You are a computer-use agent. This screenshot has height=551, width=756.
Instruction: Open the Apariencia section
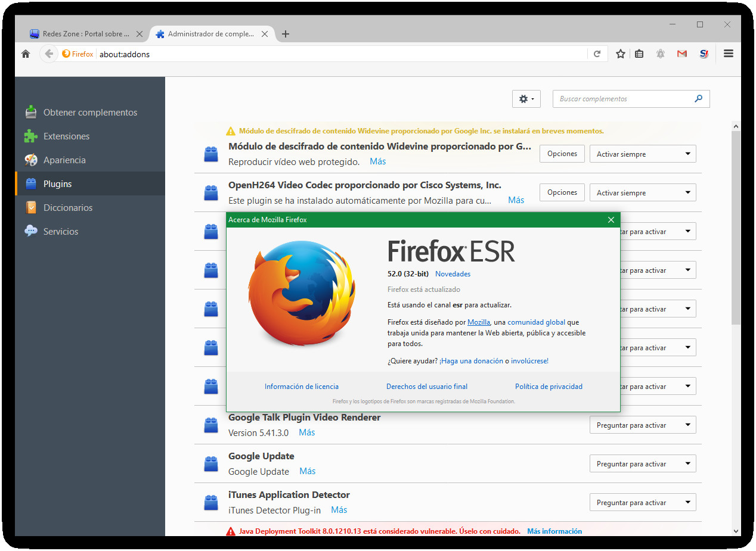pyautogui.click(x=90, y=160)
